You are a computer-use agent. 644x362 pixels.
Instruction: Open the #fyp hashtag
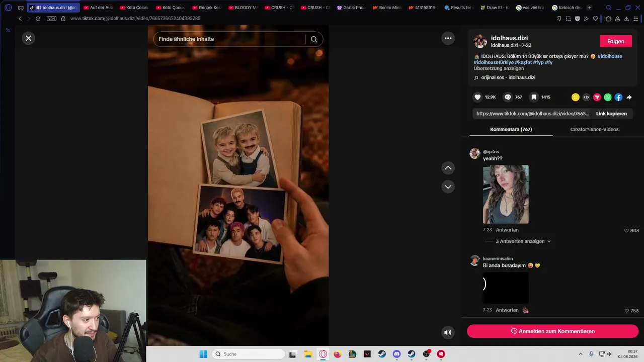[538, 62]
